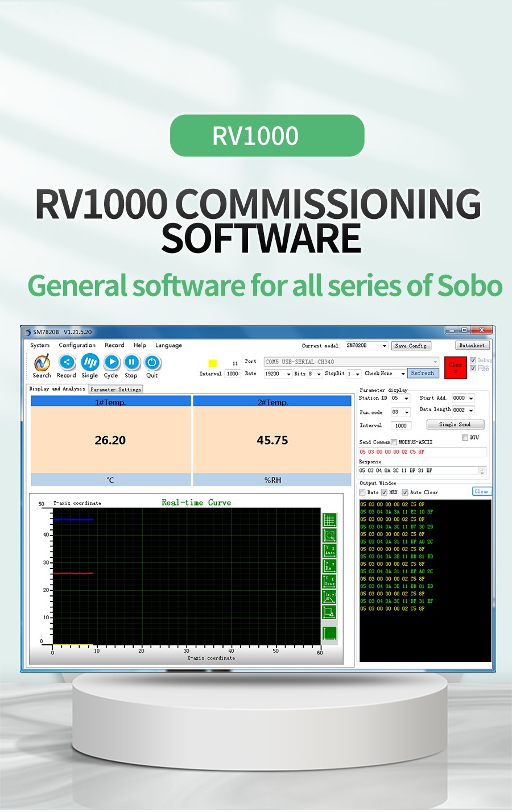The image size is (512, 812).
Task: Tick the Date checkbox in Output Window
Action: click(x=362, y=492)
